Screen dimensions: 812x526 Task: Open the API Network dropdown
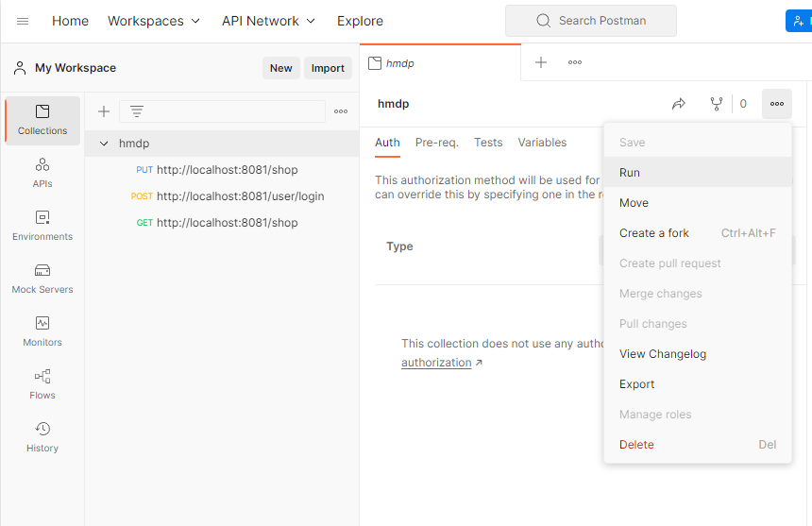[268, 21]
